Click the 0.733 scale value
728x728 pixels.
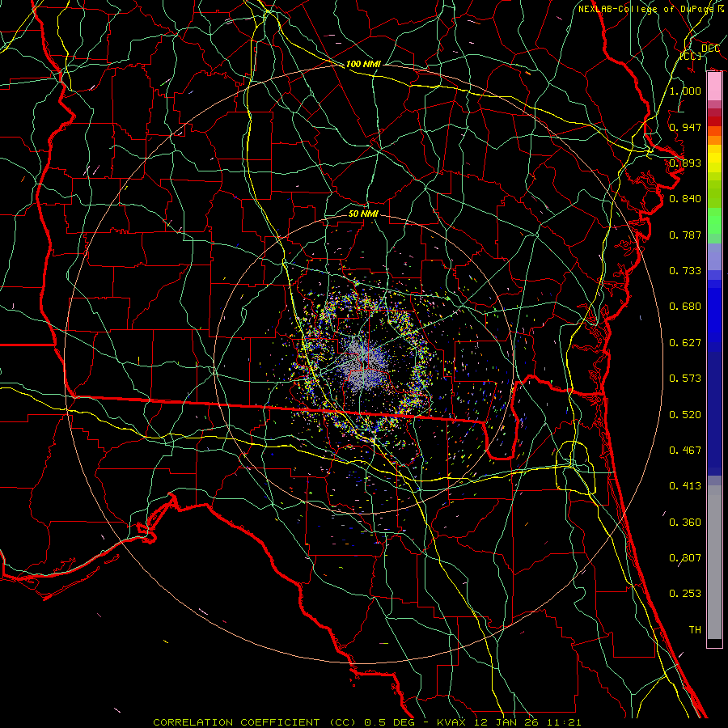685,271
